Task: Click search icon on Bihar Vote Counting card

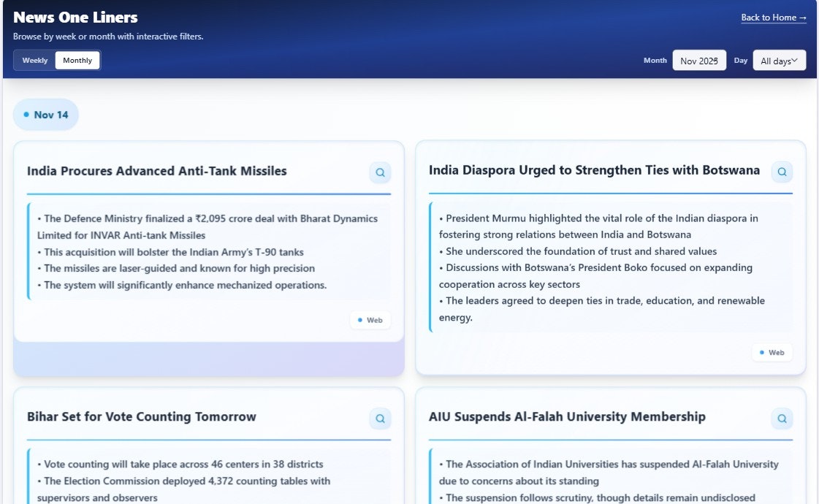Action: pyautogui.click(x=380, y=419)
